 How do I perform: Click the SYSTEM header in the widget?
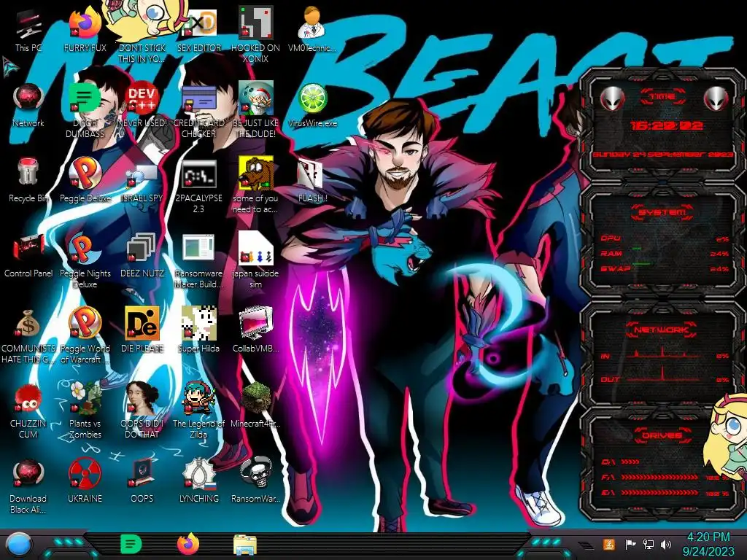click(x=662, y=212)
